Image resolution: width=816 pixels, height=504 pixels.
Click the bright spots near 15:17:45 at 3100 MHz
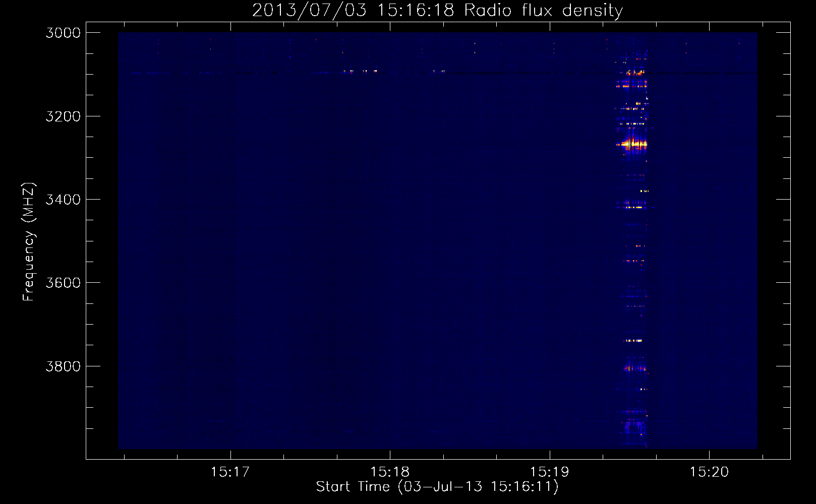360,71
